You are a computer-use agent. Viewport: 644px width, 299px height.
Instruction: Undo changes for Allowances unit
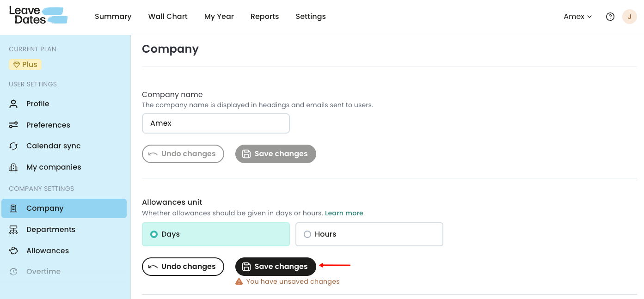coord(183,267)
